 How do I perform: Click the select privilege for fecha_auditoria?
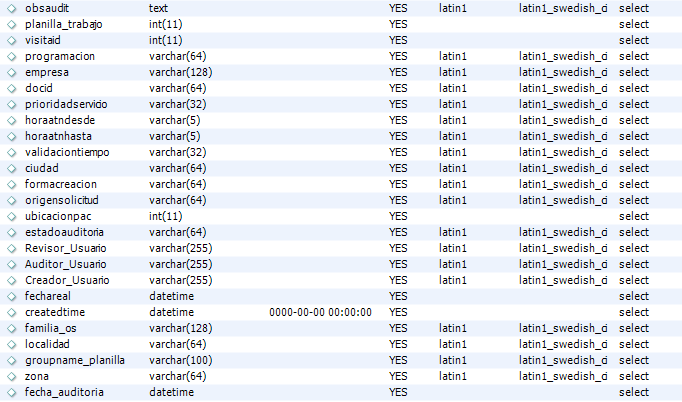634,392
